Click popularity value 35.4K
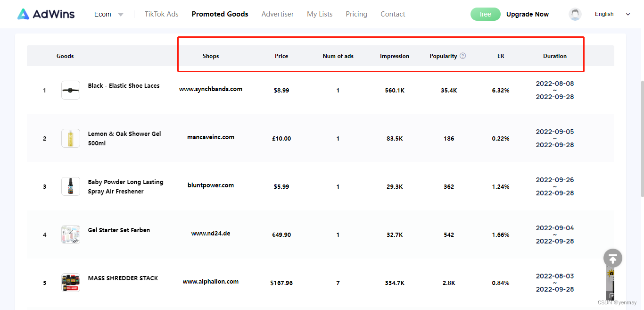This screenshot has height=310, width=644. click(449, 91)
